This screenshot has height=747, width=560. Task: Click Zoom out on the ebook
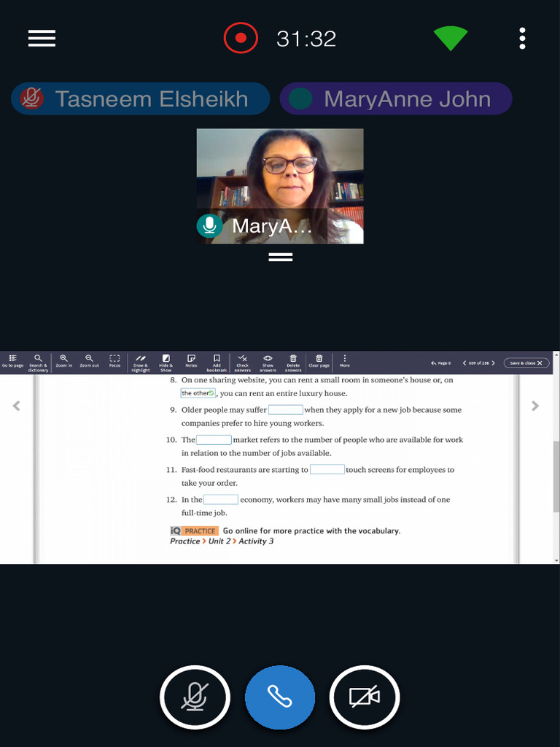pos(89,361)
